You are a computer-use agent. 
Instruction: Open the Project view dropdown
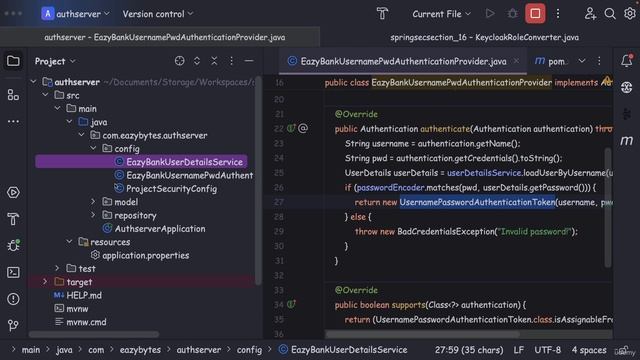tap(55, 61)
